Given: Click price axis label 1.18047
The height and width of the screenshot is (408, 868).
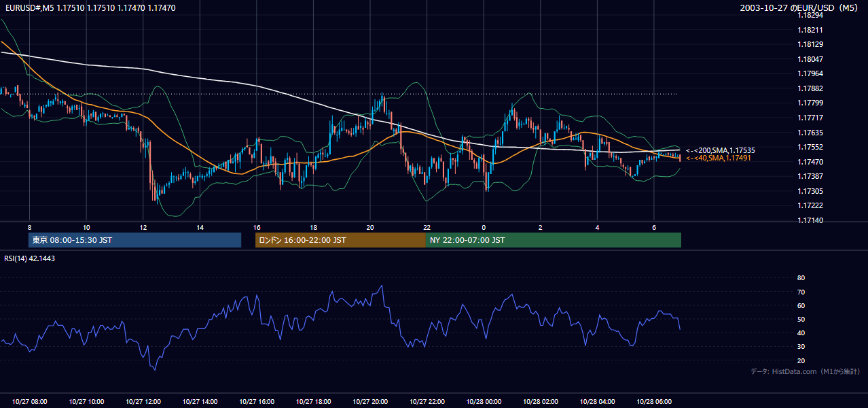Looking at the screenshot, I should [810, 59].
